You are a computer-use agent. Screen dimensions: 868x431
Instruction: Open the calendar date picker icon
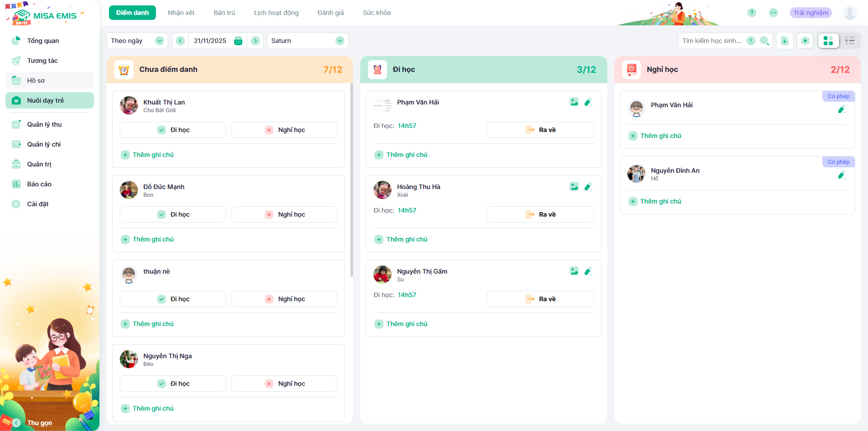[238, 41]
